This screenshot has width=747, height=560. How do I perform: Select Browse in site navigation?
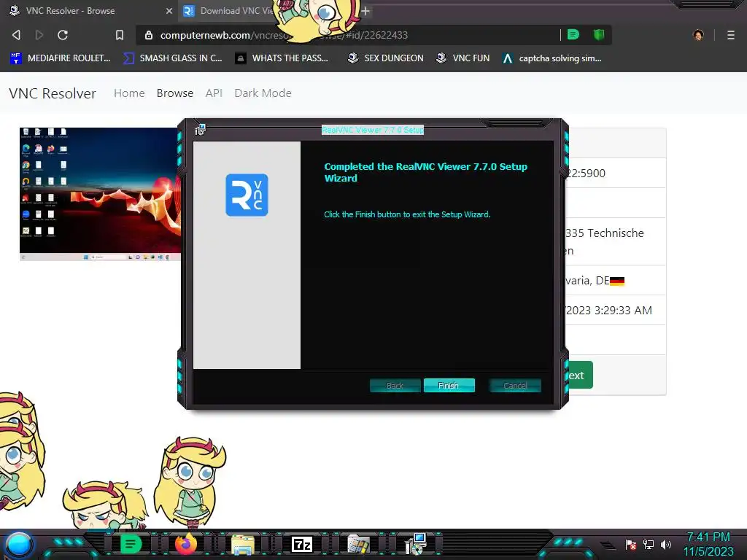pyautogui.click(x=175, y=93)
